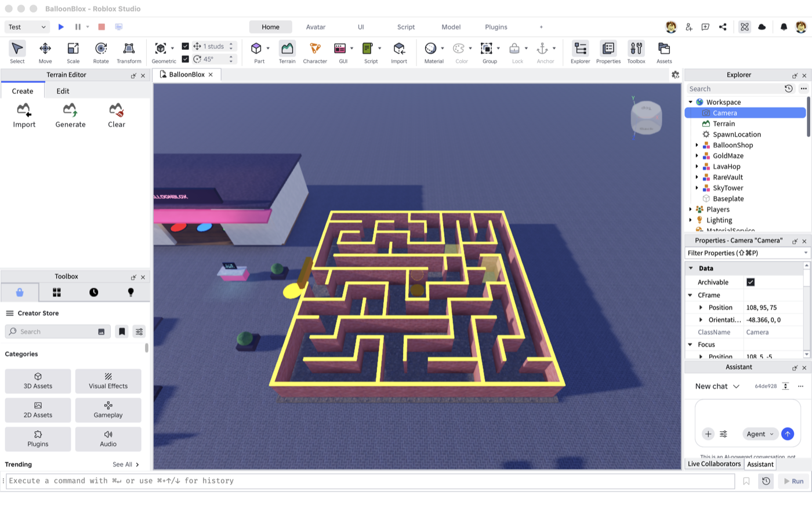Open notifications bell
812x509 pixels.
point(784,27)
